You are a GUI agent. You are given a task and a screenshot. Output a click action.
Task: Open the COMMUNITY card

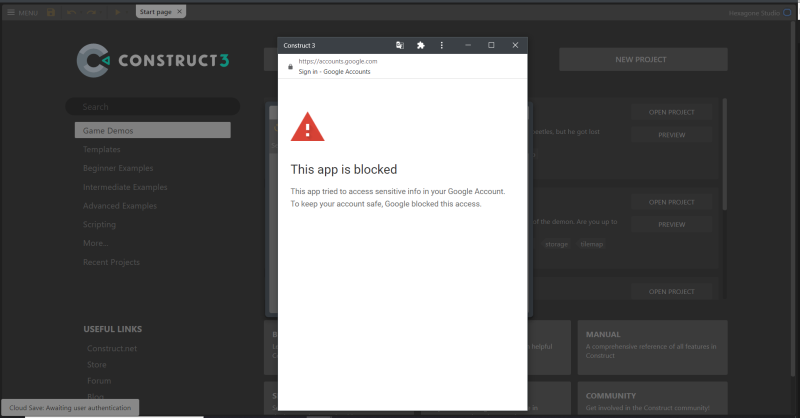click(653, 399)
